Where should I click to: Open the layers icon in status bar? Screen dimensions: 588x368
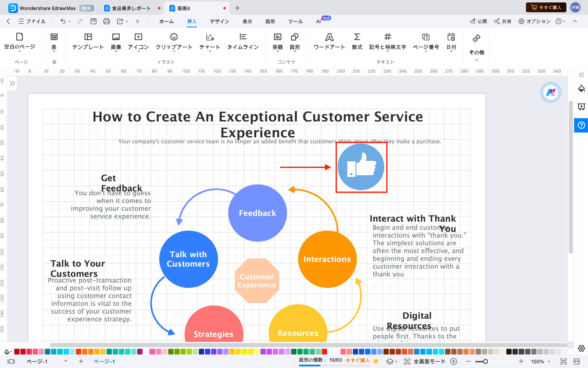[390, 361]
